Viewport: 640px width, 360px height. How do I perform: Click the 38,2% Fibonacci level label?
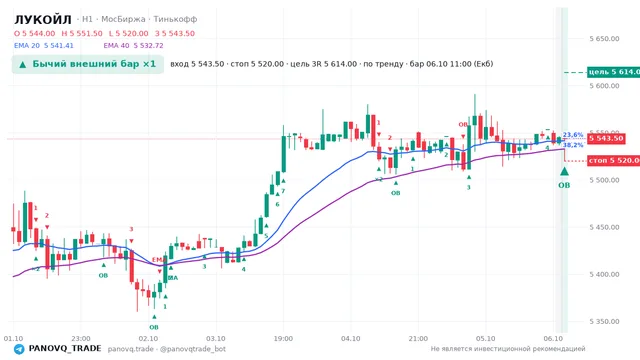coord(573,145)
